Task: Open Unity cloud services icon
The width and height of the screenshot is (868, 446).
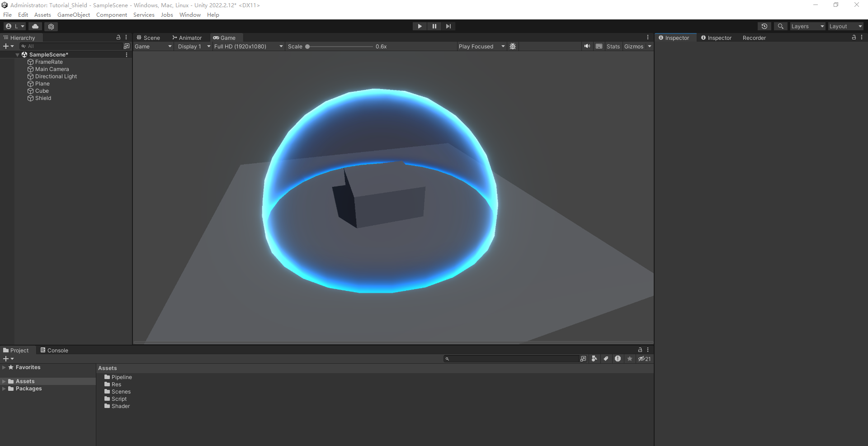Action: pos(35,26)
